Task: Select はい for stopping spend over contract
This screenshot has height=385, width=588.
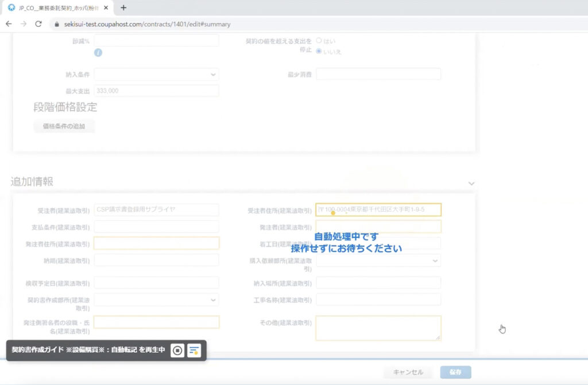Action: 319,41
